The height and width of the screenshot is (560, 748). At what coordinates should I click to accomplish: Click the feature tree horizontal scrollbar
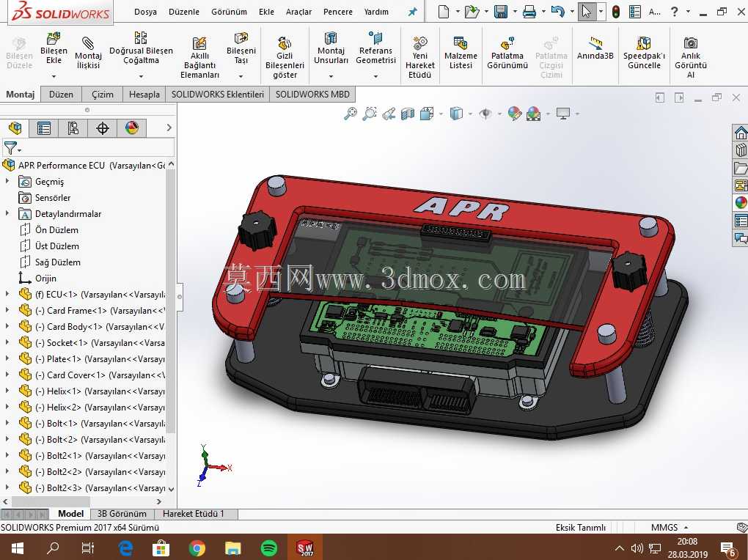click(51, 501)
